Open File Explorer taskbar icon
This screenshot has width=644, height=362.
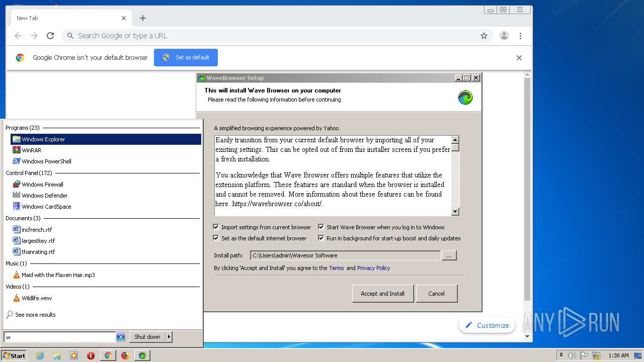(57, 355)
